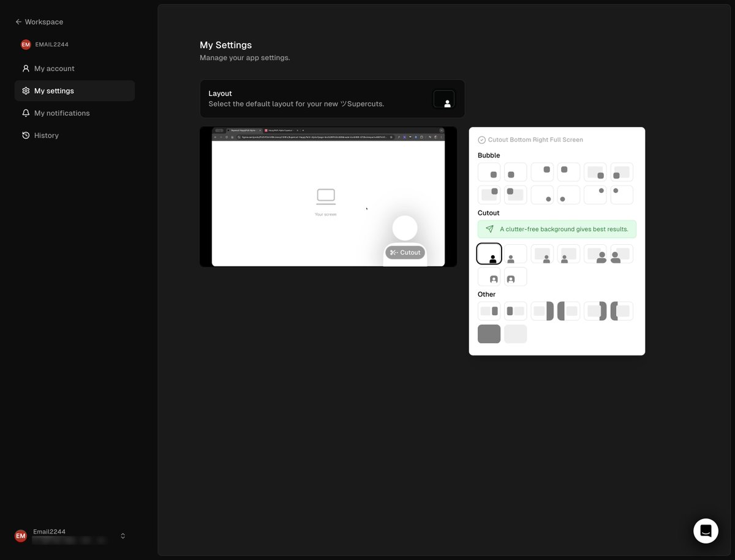Open History page

point(75,135)
